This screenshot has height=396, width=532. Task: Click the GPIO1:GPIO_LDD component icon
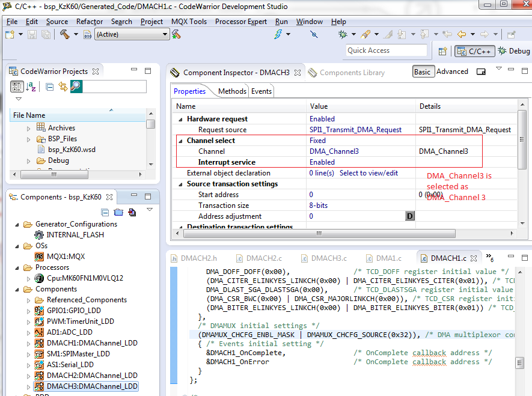point(39,311)
